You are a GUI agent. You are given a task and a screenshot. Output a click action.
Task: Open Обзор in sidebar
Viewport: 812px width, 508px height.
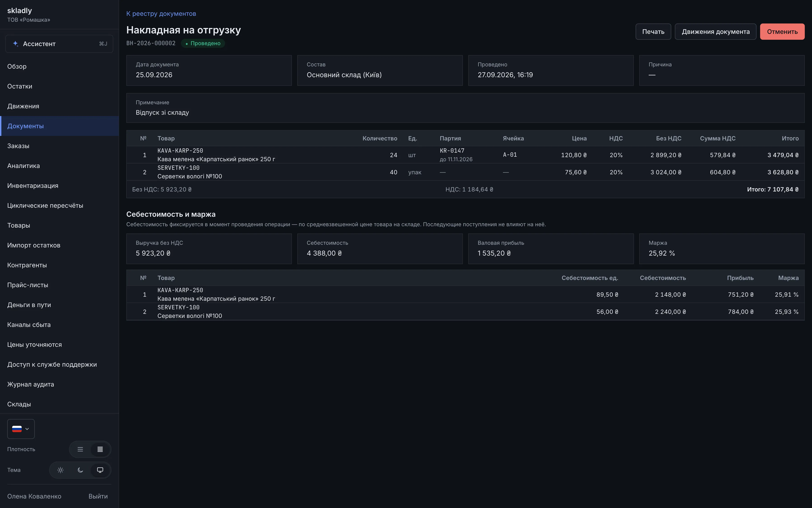click(x=59, y=67)
